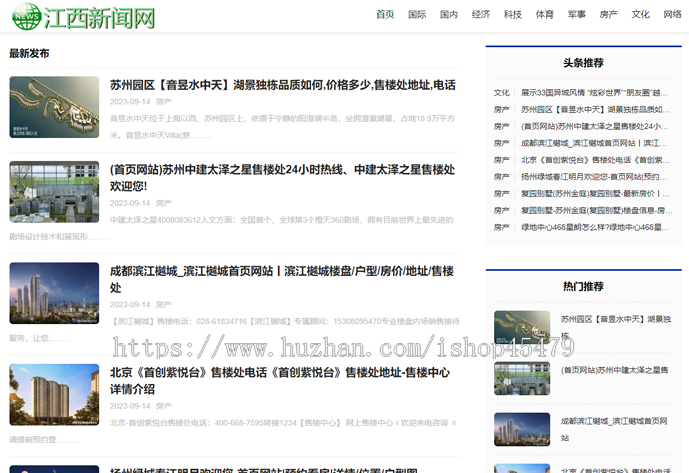Open article 成都滨江樾城_滨江樾城首页网站
Screen dimensions: 689x473
pos(282,279)
